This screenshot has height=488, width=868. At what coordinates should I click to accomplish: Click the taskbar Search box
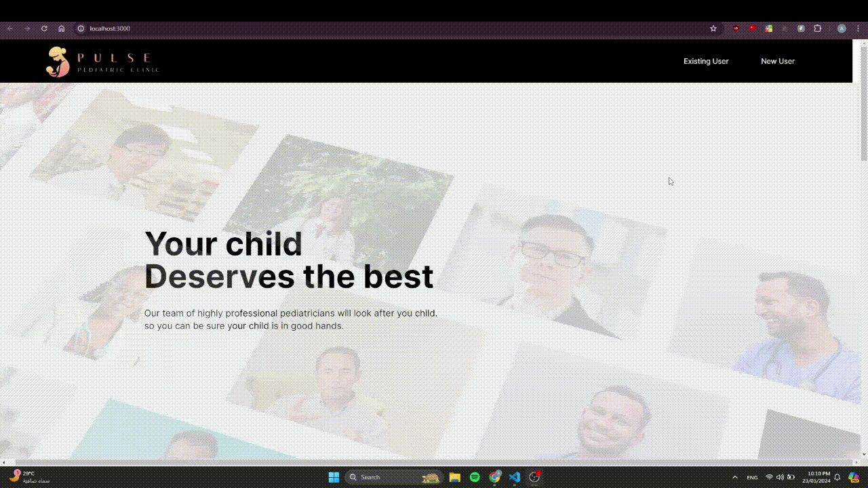tap(395, 477)
